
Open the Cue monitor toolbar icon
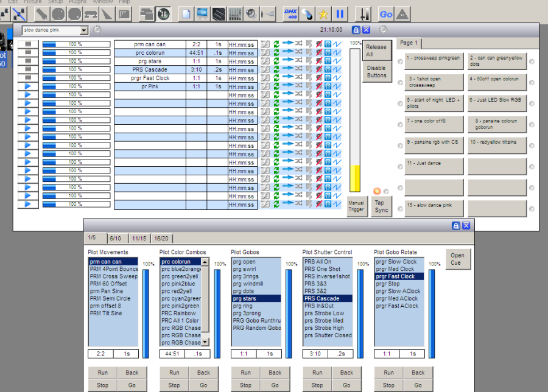(202, 15)
